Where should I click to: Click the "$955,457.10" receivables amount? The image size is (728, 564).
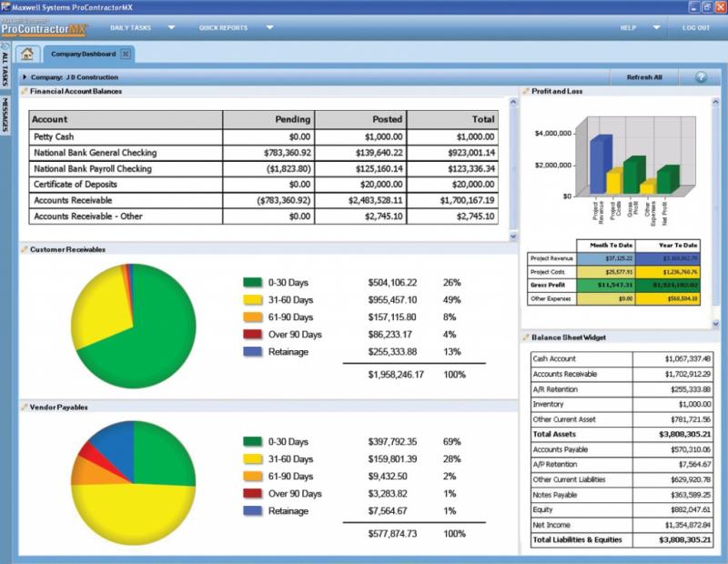393,300
